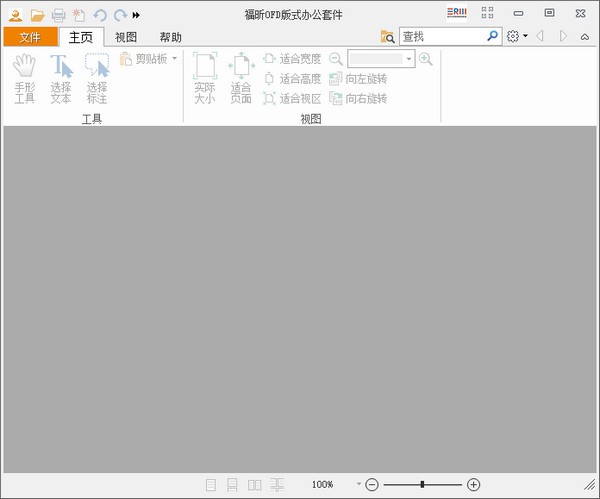The height and width of the screenshot is (499, 600).
Task: Click Fit Width (适合宽度) button
Action: pos(292,59)
